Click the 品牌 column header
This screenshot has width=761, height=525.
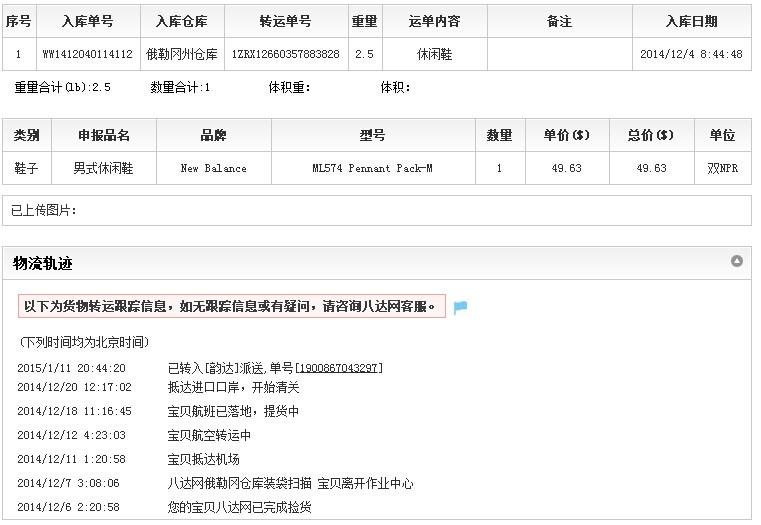click(214, 135)
